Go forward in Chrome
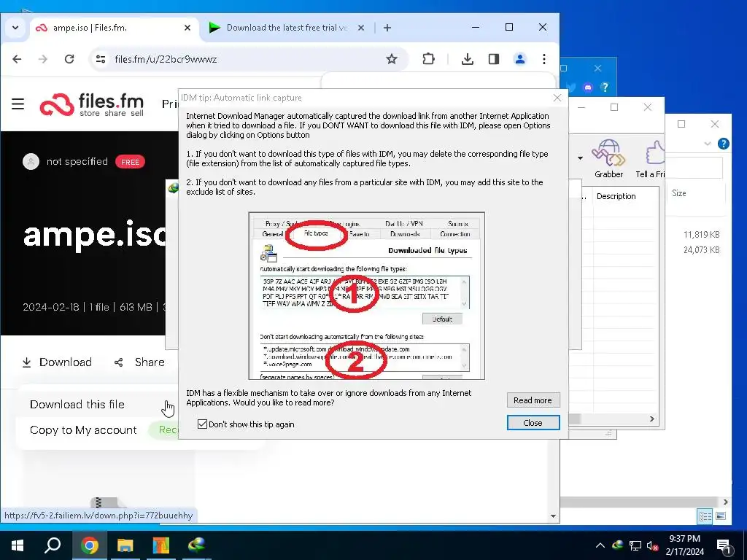 [43, 59]
